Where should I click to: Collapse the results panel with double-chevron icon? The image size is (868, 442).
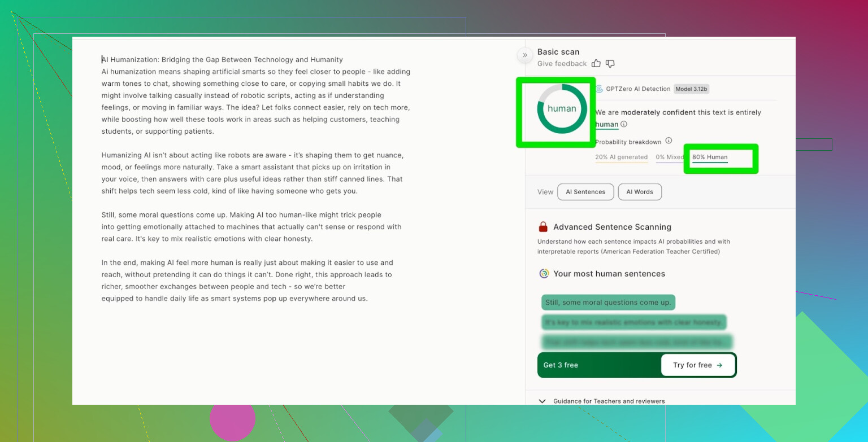pos(524,55)
